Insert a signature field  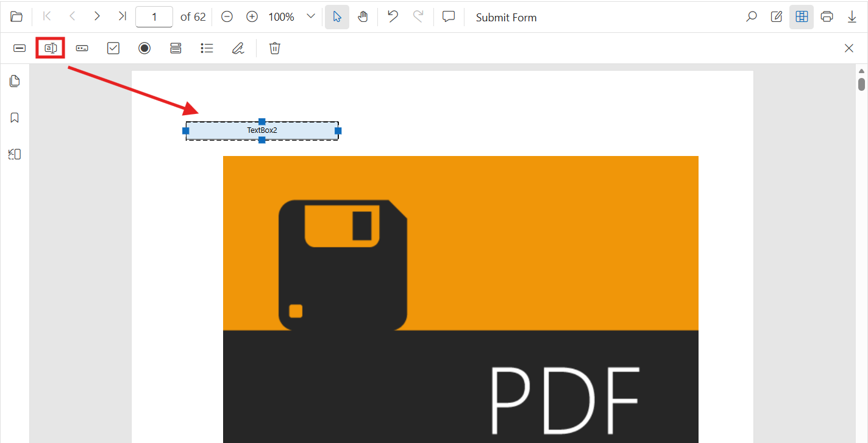(238, 48)
